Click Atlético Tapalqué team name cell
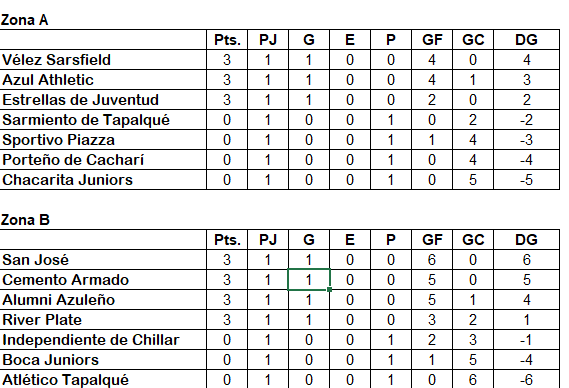 103,379
